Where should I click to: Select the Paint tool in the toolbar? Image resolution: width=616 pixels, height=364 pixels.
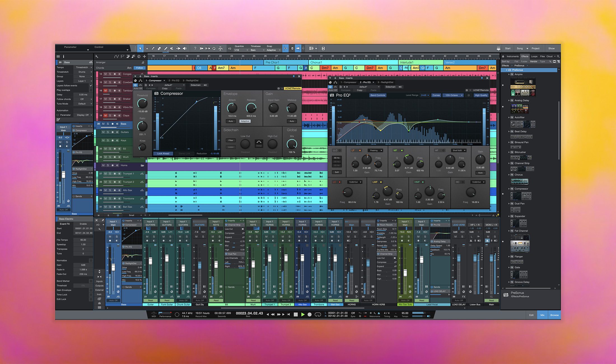coord(166,48)
